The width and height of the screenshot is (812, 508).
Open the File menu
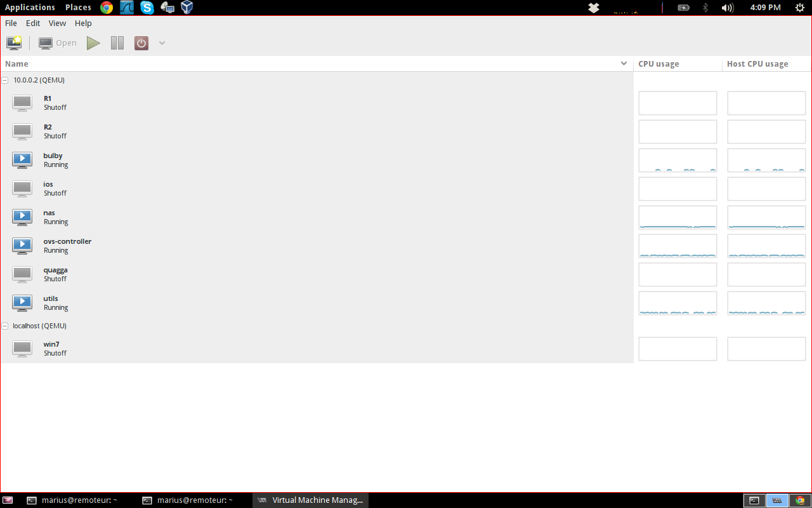point(11,23)
